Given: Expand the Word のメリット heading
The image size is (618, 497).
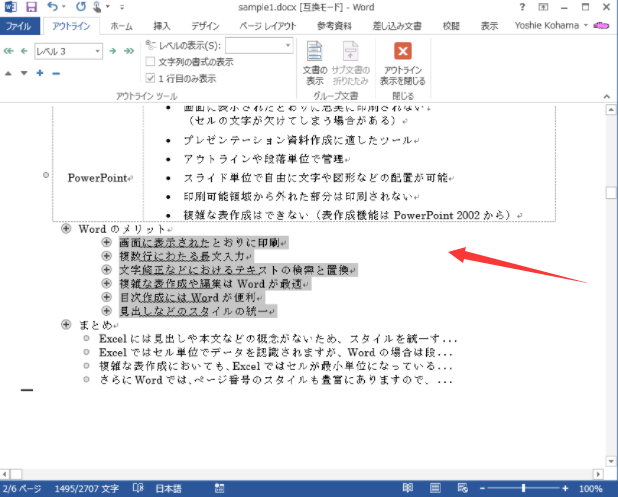Looking at the screenshot, I should tap(66, 229).
